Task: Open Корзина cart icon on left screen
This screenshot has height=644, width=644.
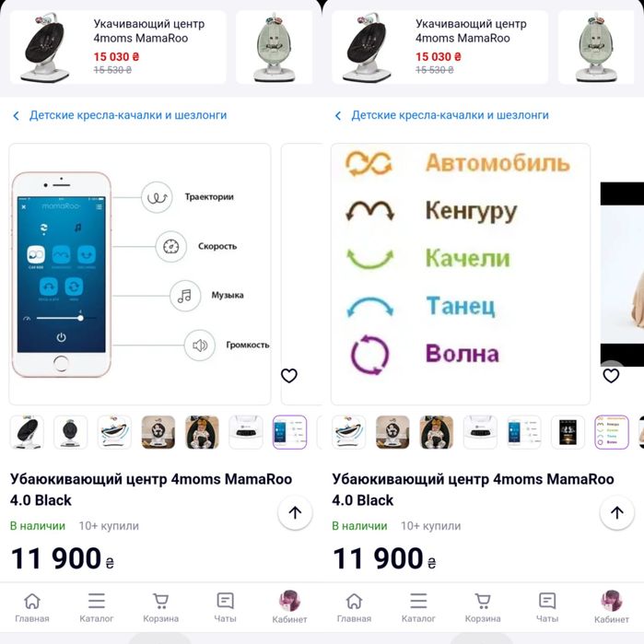Action: point(160,608)
